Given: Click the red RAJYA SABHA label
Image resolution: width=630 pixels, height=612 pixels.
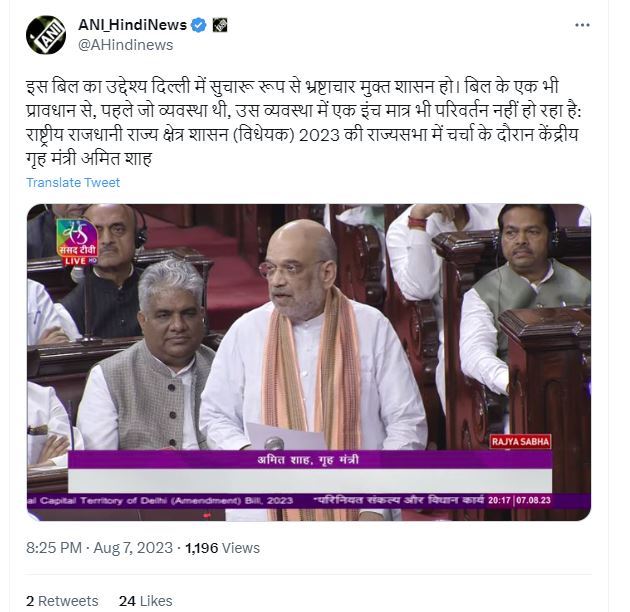Looking at the screenshot, I should (520, 442).
